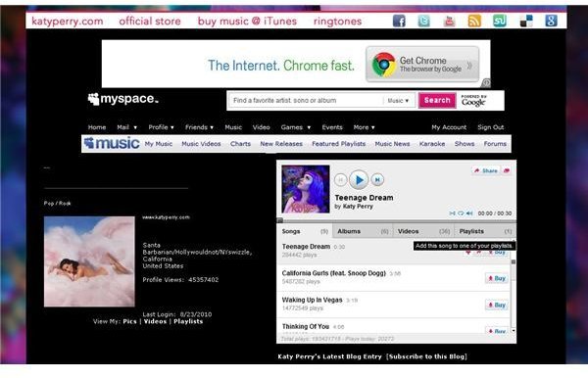Viewport: 588px width, 378px height.
Task: Open My Music in the music bar
Action: 159,144
